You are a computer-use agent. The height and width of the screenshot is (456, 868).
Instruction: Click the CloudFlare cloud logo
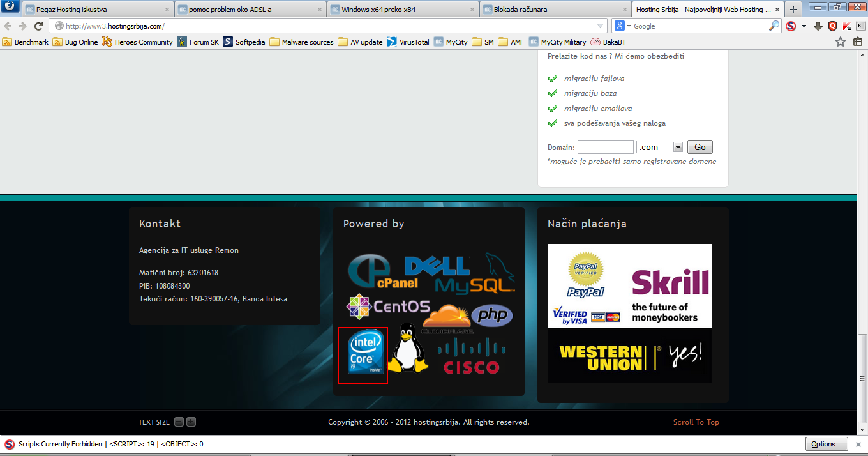click(x=448, y=319)
